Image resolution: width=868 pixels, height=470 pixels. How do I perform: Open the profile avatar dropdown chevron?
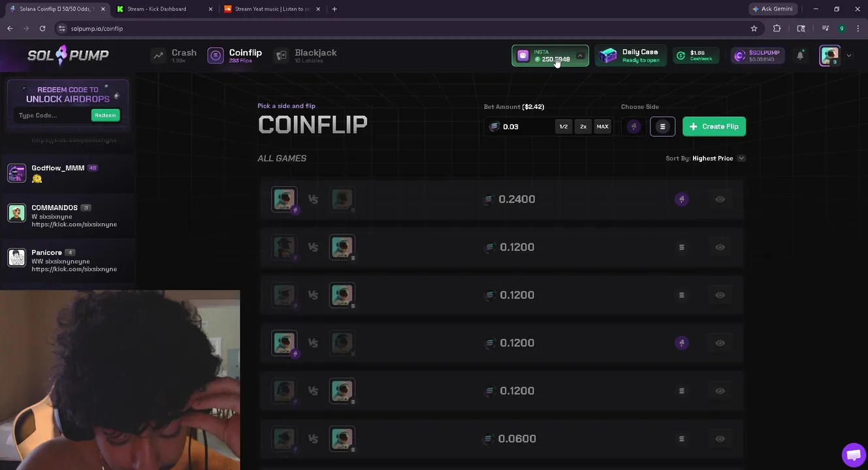(x=848, y=56)
